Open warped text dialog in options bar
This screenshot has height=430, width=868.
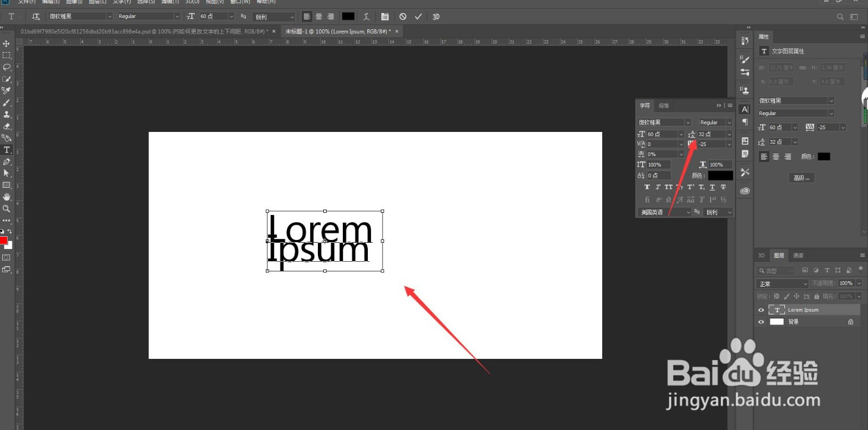366,16
